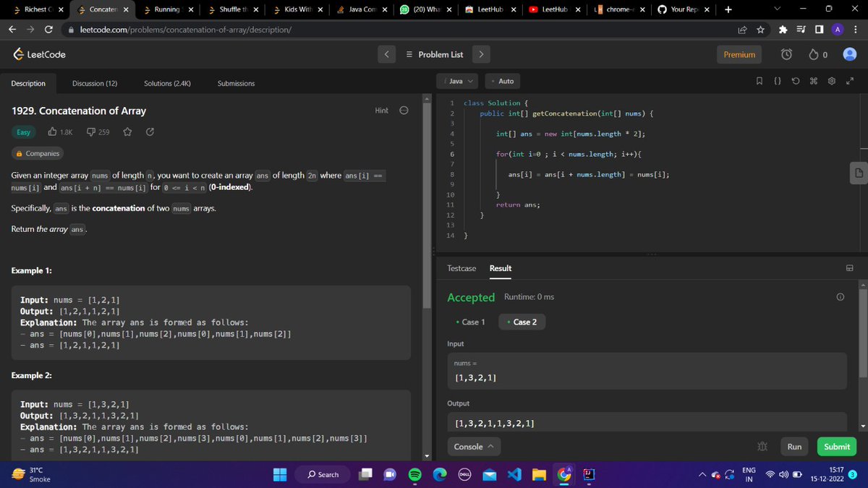Open browser extensions puzzle icon
Image resolution: width=868 pixels, height=488 pixels.
pos(783,30)
